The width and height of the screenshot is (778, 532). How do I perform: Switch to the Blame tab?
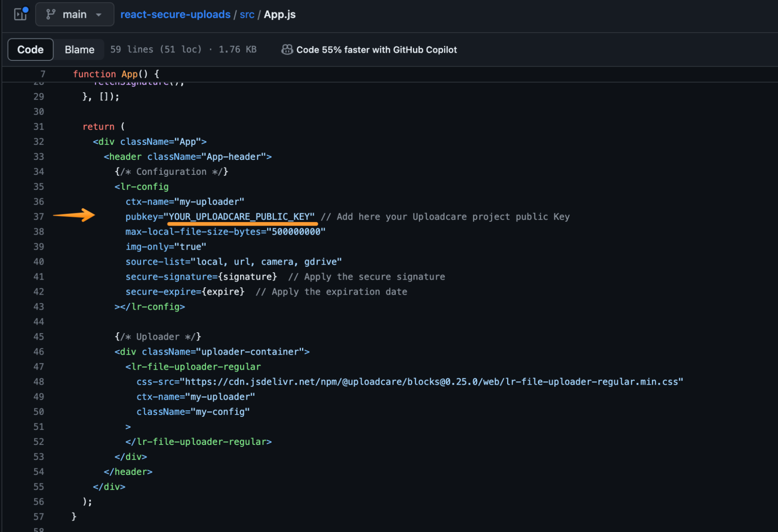click(79, 49)
